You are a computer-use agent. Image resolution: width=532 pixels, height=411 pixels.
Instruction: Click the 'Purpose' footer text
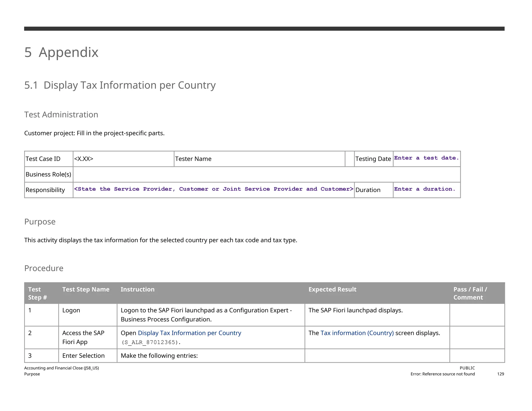(x=32, y=374)
